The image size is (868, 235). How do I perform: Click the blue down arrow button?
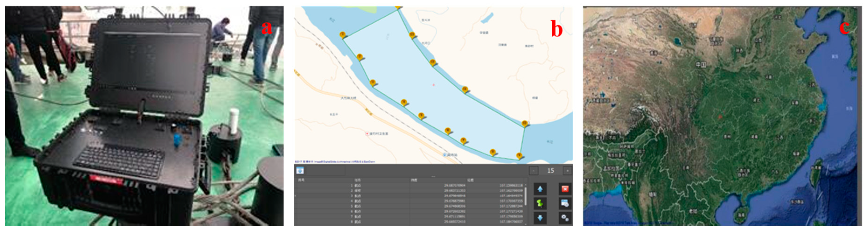click(x=540, y=218)
